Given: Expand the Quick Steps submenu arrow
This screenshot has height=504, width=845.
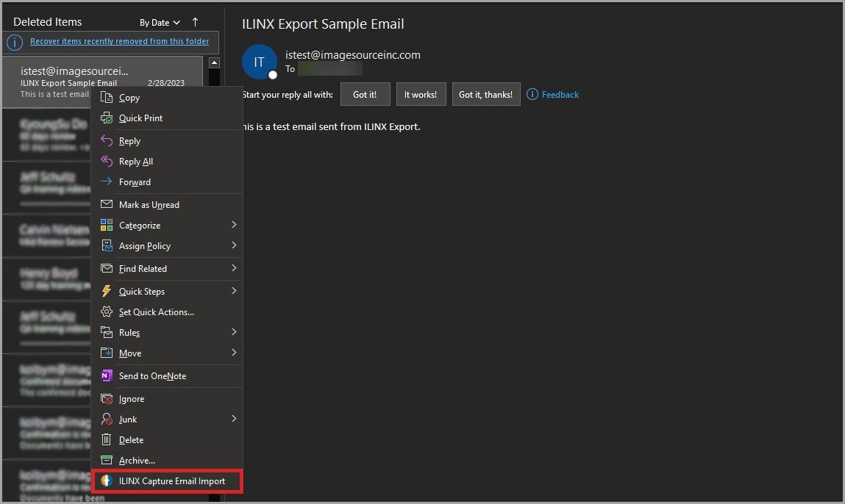Looking at the screenshot, I should click(234, 291).
